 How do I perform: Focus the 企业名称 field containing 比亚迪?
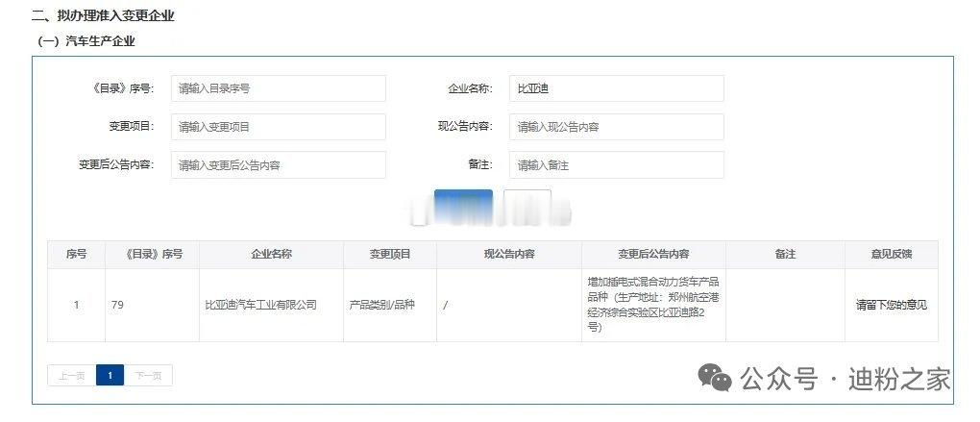(616, 88)
